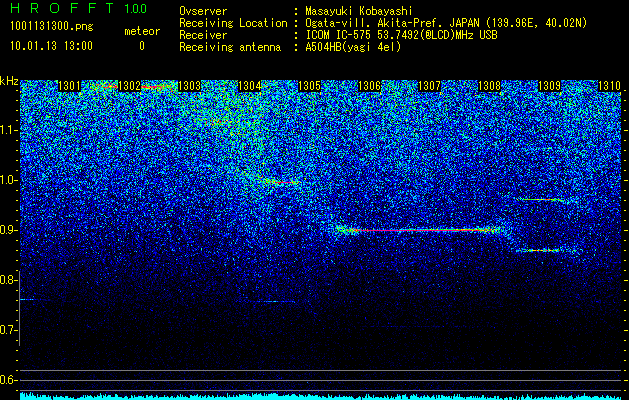Click the 0.8 frequency axis label
The image size is (629, 400).
[8, 280]
